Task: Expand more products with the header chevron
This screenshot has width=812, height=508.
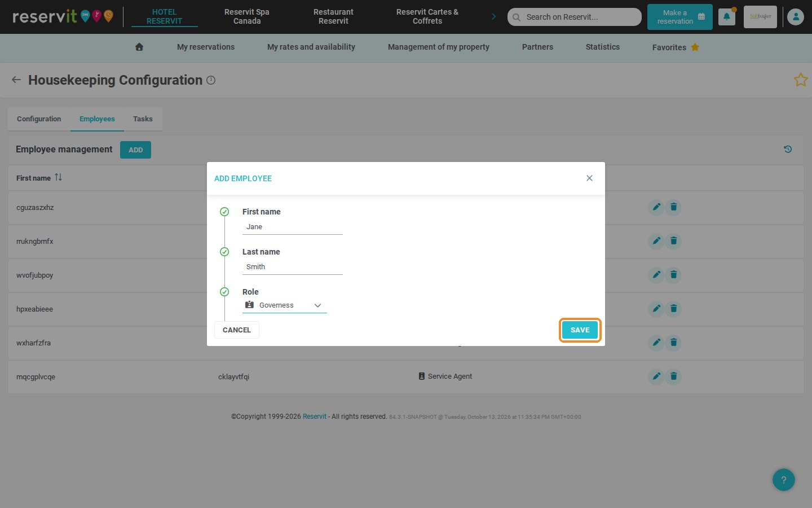Action: (x=494, y=17)
